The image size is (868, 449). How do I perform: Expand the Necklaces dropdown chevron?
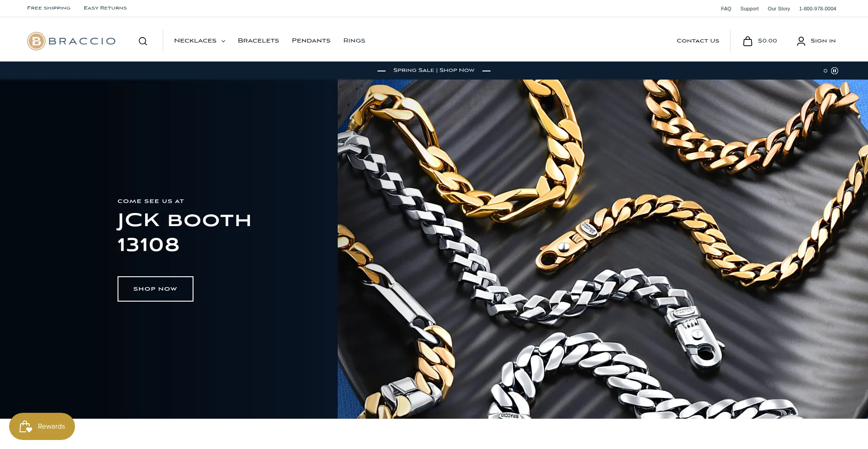pyautogui.click(x=223, y=41)
